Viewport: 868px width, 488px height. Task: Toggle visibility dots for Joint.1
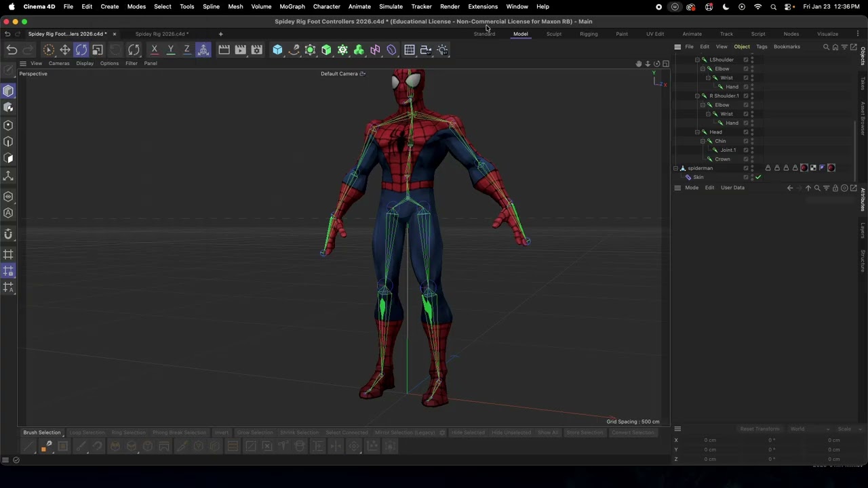pyautogui.click(x=753, y=150)
